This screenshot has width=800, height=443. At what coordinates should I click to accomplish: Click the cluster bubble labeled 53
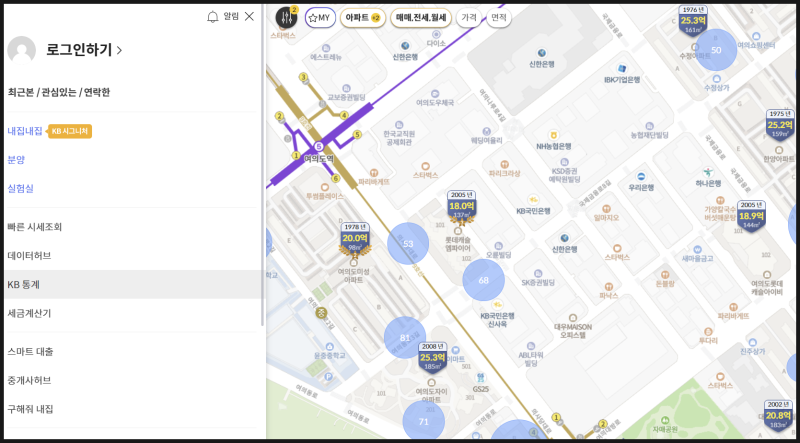408,243
